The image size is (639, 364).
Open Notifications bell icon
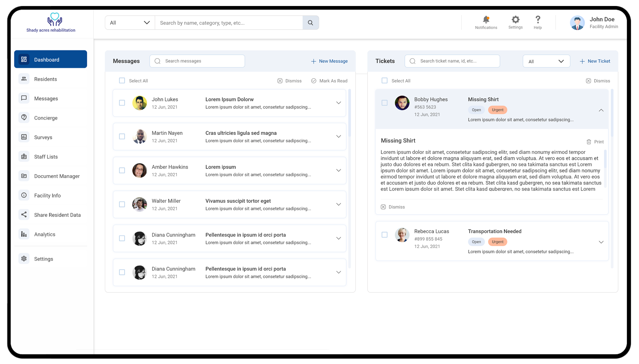[x=486, y=19]
